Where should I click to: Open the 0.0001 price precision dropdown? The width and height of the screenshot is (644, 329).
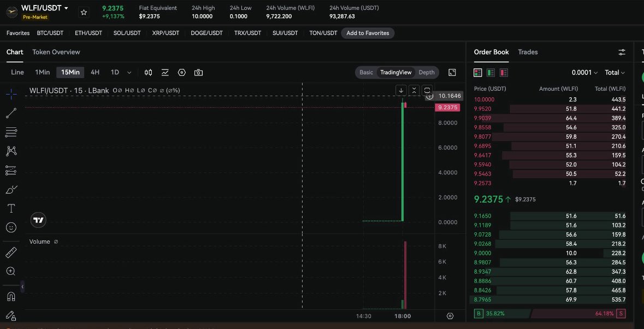point(584,73)
